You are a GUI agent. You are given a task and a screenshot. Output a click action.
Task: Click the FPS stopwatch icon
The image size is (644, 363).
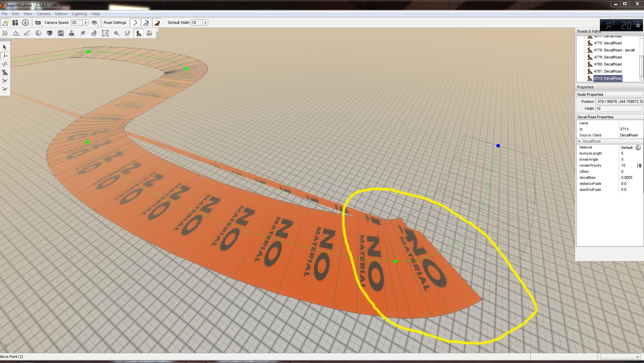[x=638, y=25]
